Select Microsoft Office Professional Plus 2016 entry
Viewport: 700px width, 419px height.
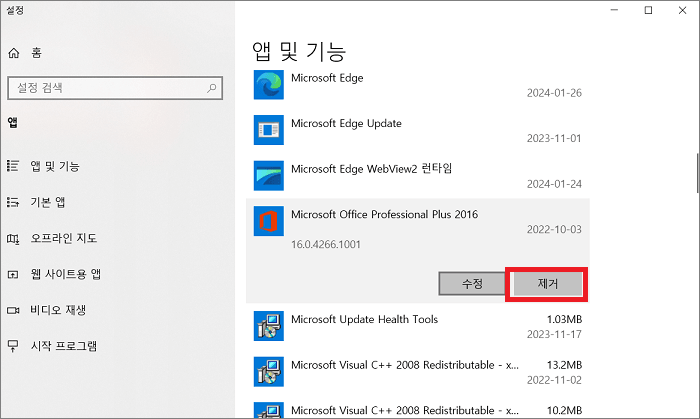[x=418, y=251]
